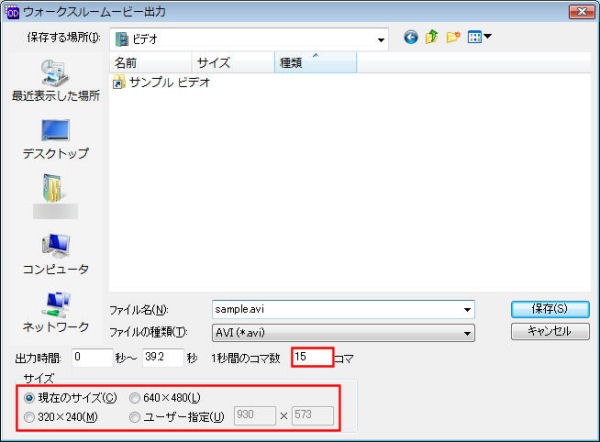Screen dimensions: 600x442
Task: Open the ファイルの種類 AVI dropdown
Action: click(467, 331)
